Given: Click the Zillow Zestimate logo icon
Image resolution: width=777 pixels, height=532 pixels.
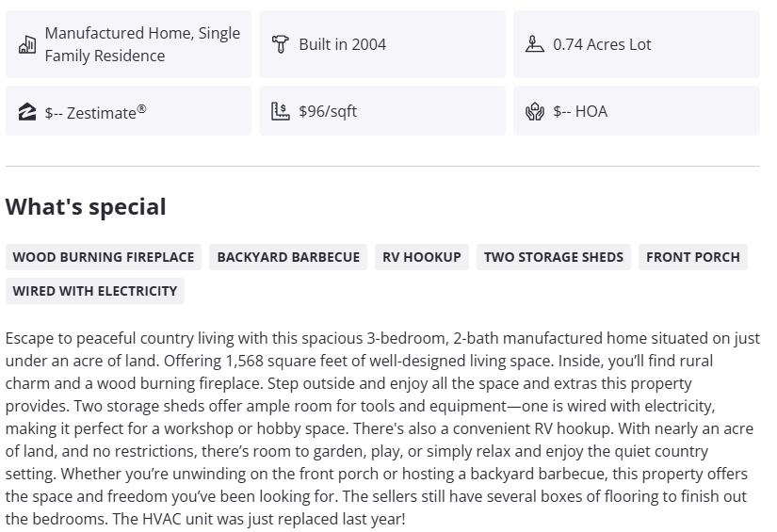Looking at the screenshot, I should tap(27, 112).
